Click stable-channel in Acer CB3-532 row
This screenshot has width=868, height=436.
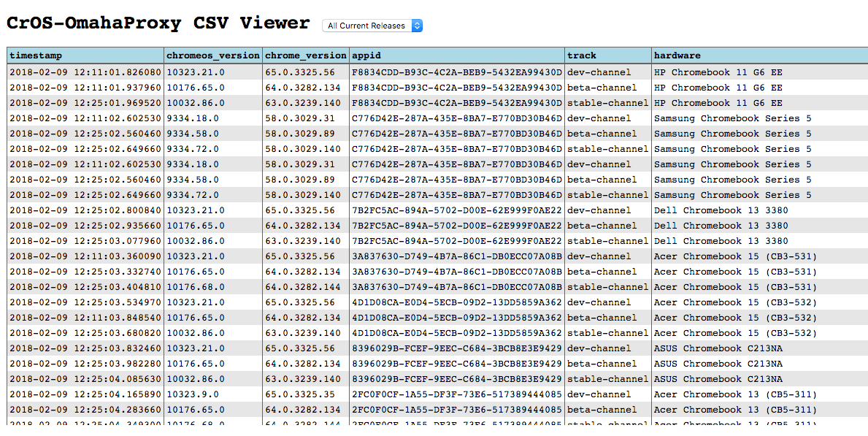click(608, 334)
